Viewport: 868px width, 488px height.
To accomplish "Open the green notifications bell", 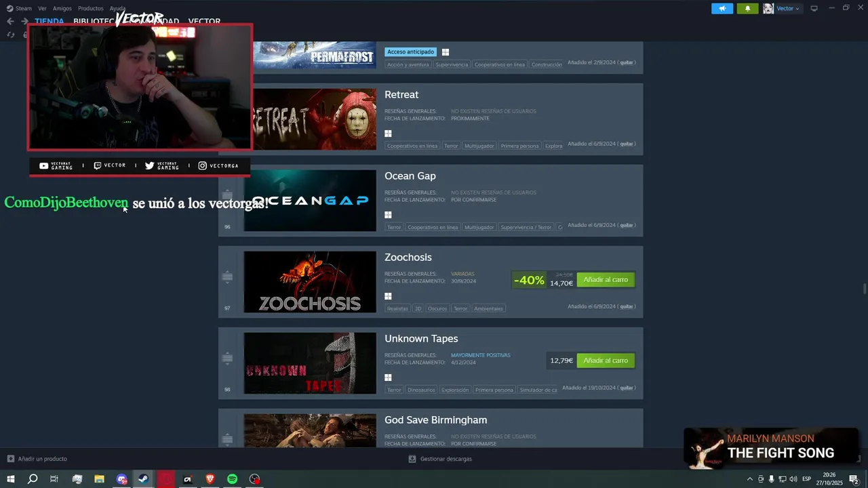I will pos(747,8).
